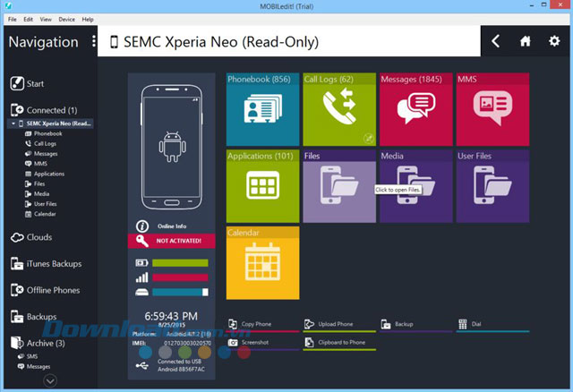Click the 6:59:43 PM clock text
The height and width of the screenshot is (392, 573).
[x=171, y=316]
